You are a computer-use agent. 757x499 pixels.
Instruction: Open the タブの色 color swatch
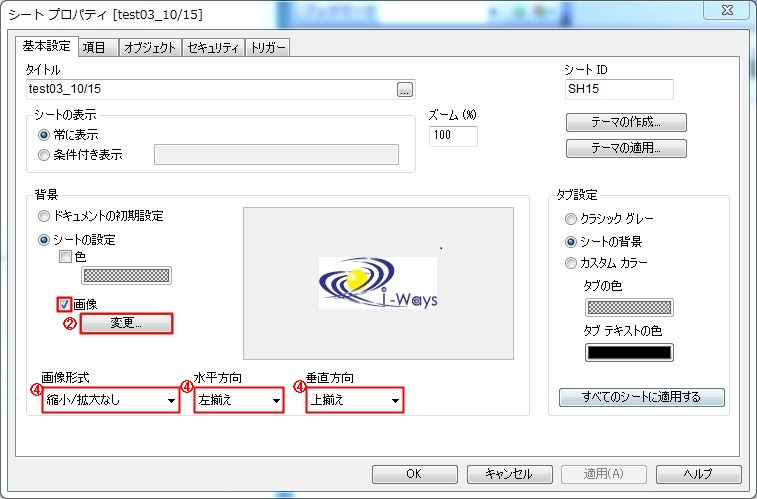click(629, 307)
